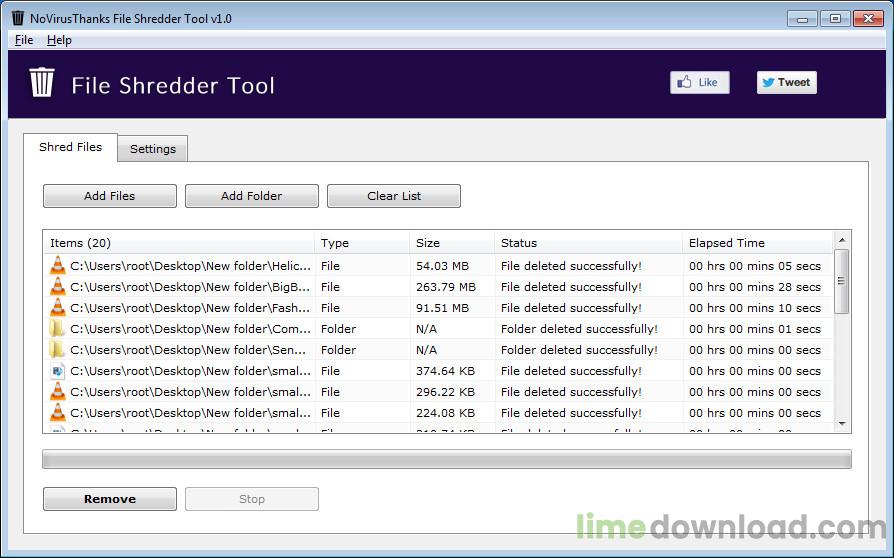
Task: Click the 224.08 KB size cell
Action: [x=445, y=413]
